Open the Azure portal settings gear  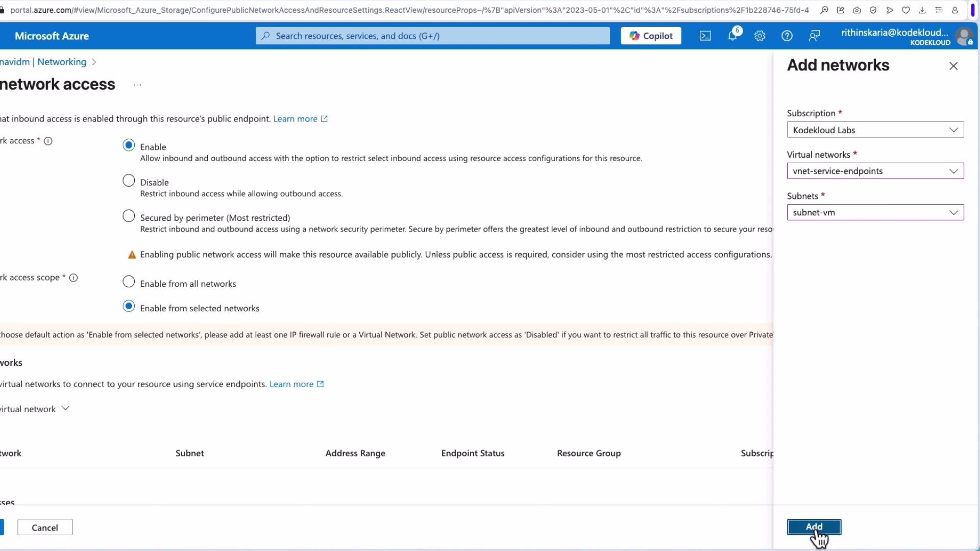click(x=759, y=36)
